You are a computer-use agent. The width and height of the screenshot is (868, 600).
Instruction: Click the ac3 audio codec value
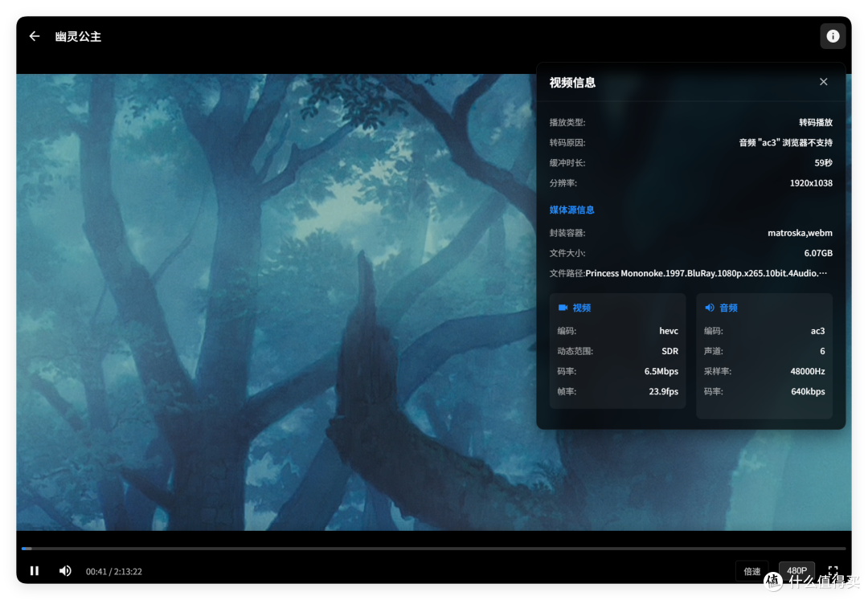(817, 331)
